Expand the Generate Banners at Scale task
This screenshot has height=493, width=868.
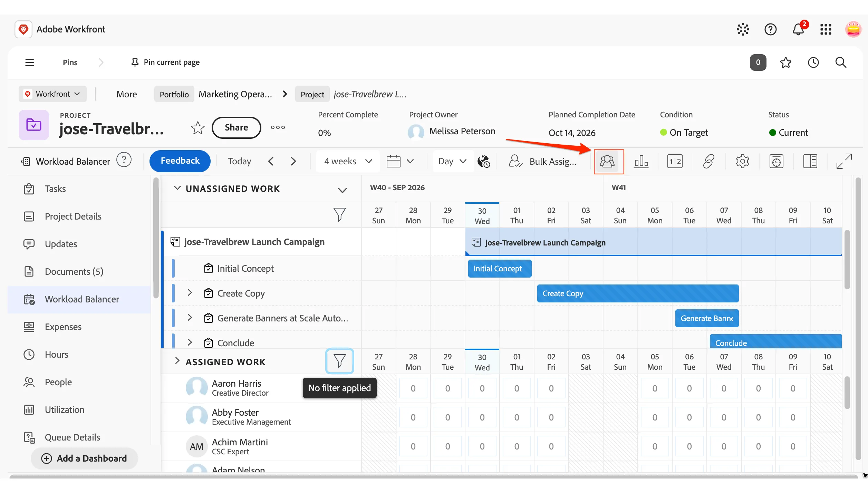click(190, 318)
